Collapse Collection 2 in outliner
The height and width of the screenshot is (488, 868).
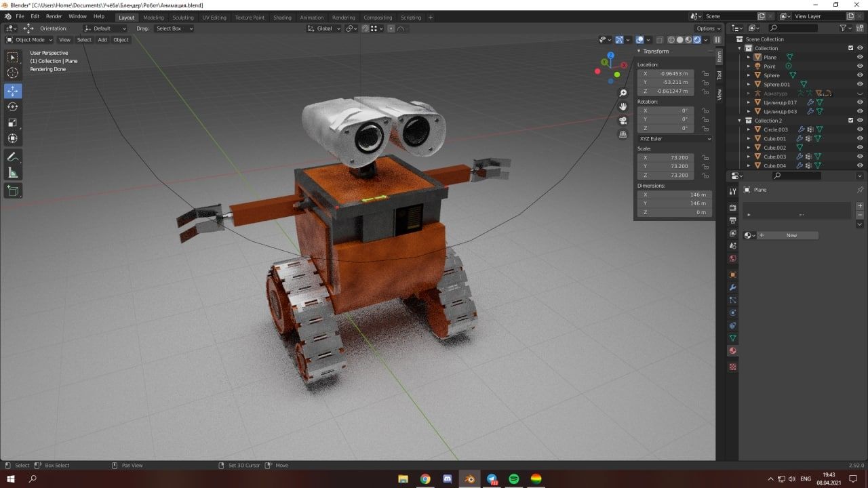741,121
